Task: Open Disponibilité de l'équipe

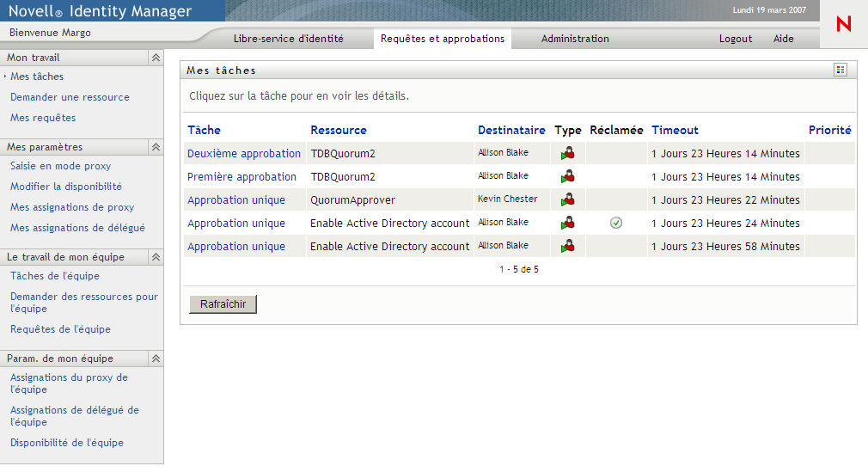Action: tap(67, 443)
